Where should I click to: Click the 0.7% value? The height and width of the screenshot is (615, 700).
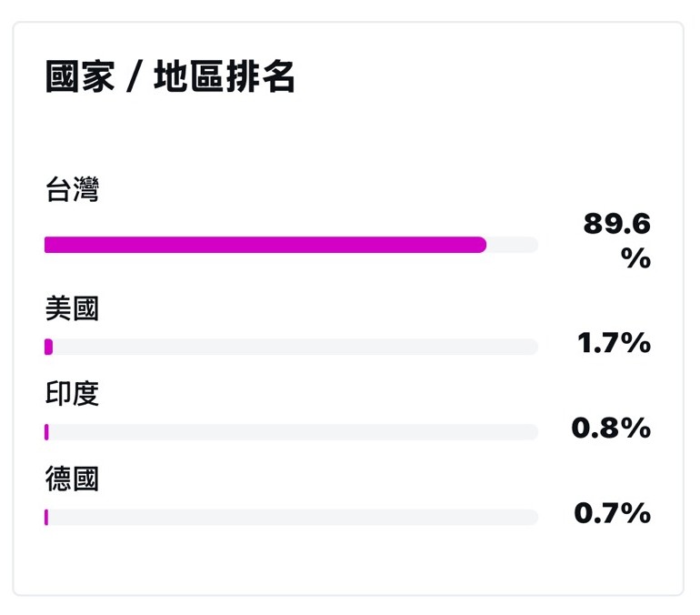point(612,513)
